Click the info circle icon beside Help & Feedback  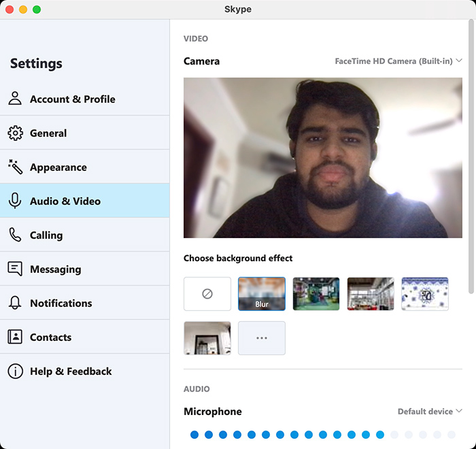[x=15, y=371]
